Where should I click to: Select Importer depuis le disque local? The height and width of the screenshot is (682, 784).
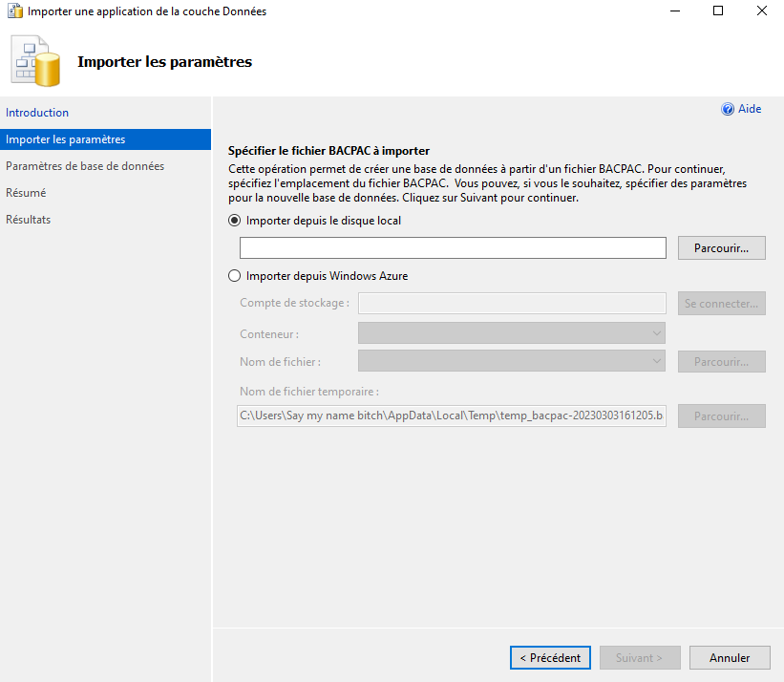pos(235,221)
